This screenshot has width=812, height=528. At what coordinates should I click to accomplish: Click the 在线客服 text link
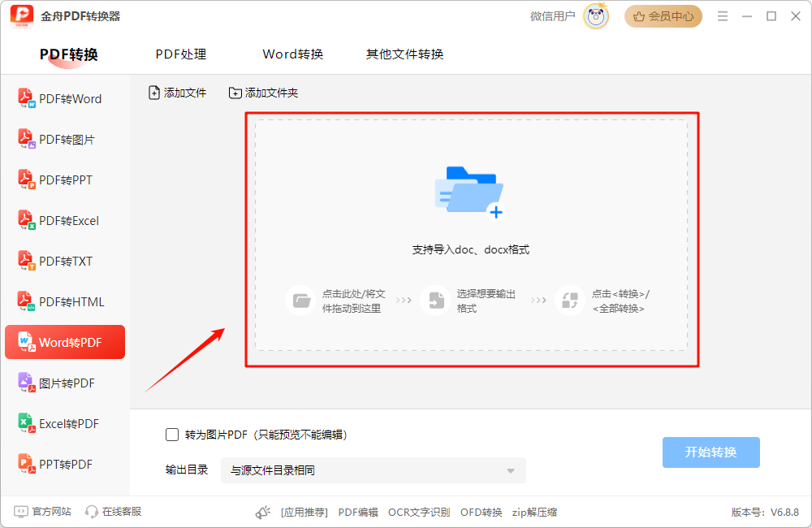[x=122, y=512]
